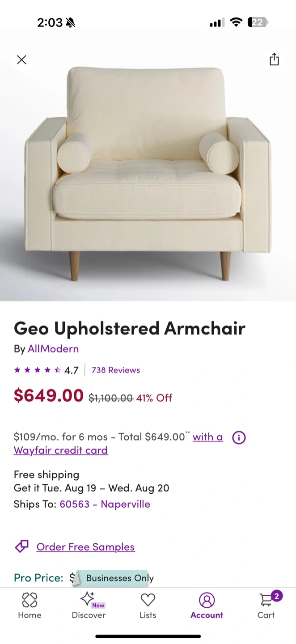The width and height of the screenshot is (296, 644).
Task: Tap the Pro Price label
Action: 38,578
